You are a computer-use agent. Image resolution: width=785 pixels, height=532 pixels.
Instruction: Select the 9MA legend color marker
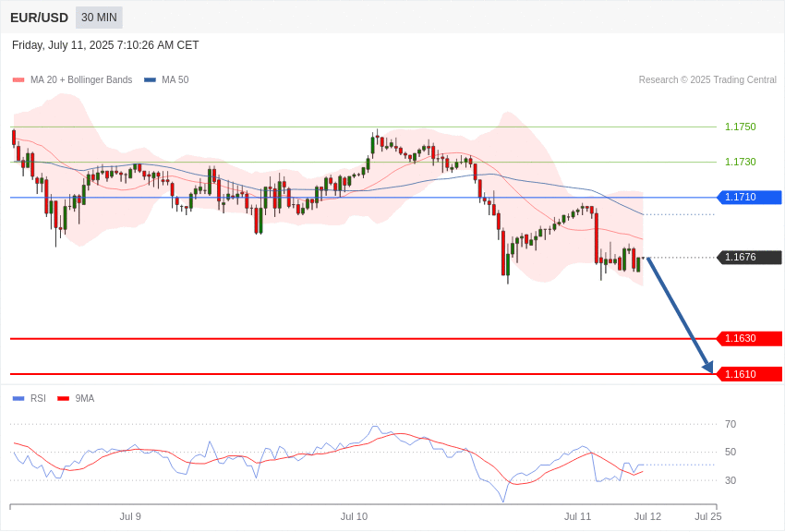64,398
